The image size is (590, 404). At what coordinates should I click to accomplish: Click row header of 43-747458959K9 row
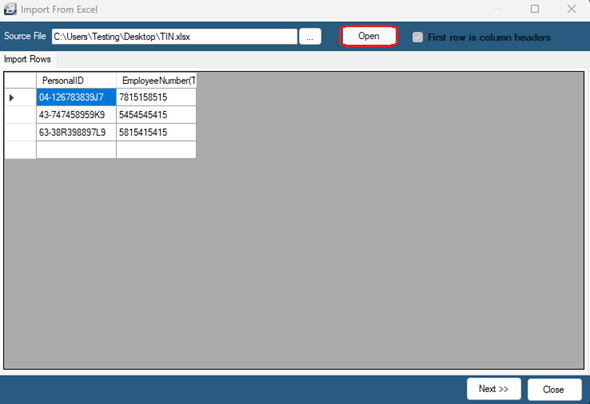pos(20,115)
